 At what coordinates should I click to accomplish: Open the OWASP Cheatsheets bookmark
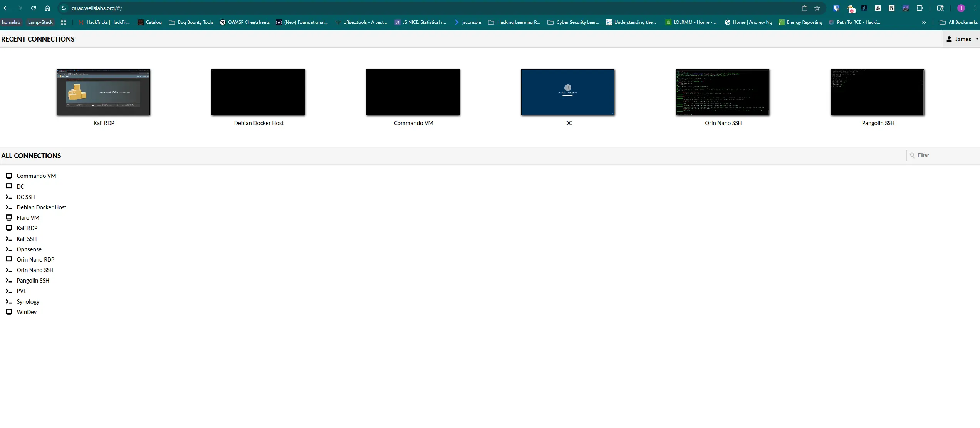245,22
